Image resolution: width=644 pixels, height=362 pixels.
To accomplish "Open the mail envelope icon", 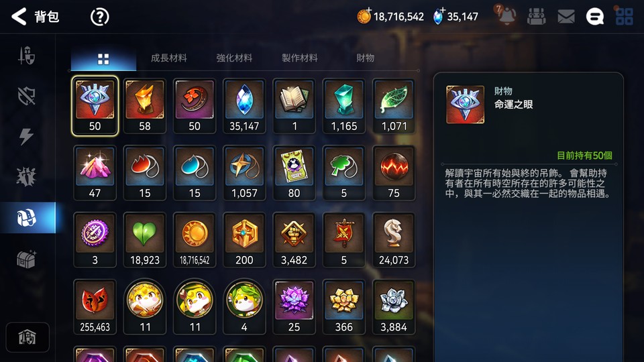I will point(566,16).
